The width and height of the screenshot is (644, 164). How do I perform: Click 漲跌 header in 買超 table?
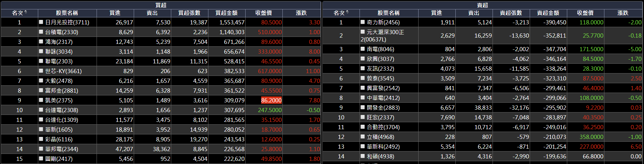[301, 13]
